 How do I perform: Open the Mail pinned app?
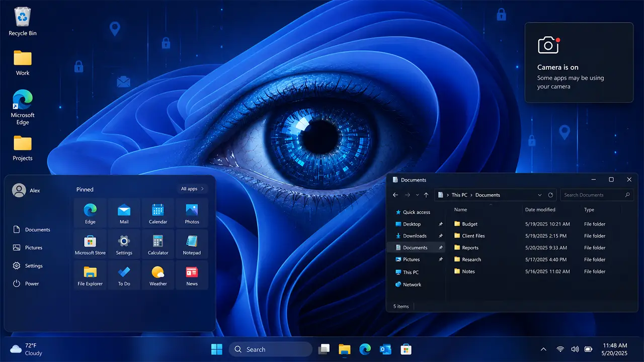click(124, 213)
